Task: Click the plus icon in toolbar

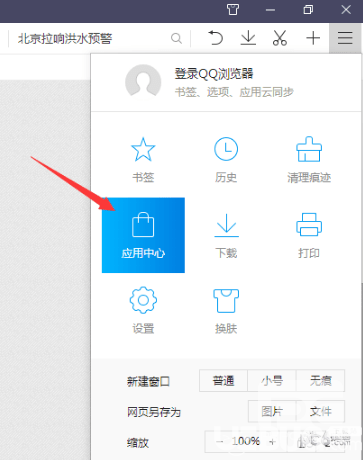Action: pos(313,38)
